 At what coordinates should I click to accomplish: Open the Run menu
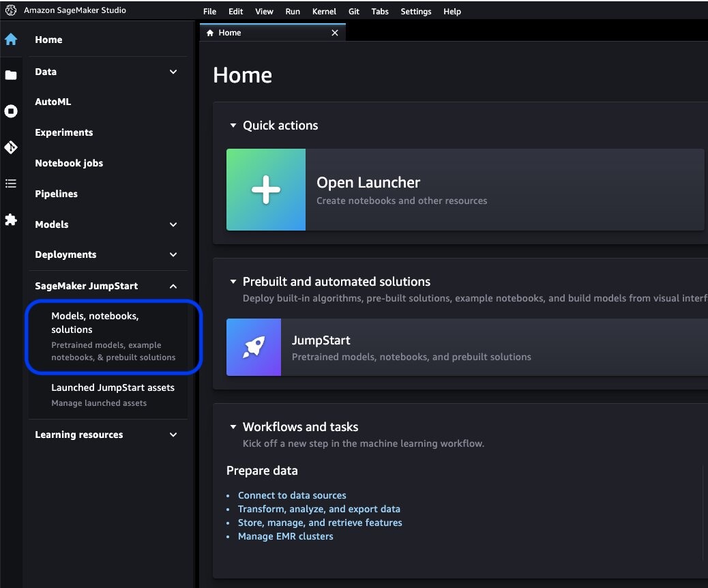293,12
